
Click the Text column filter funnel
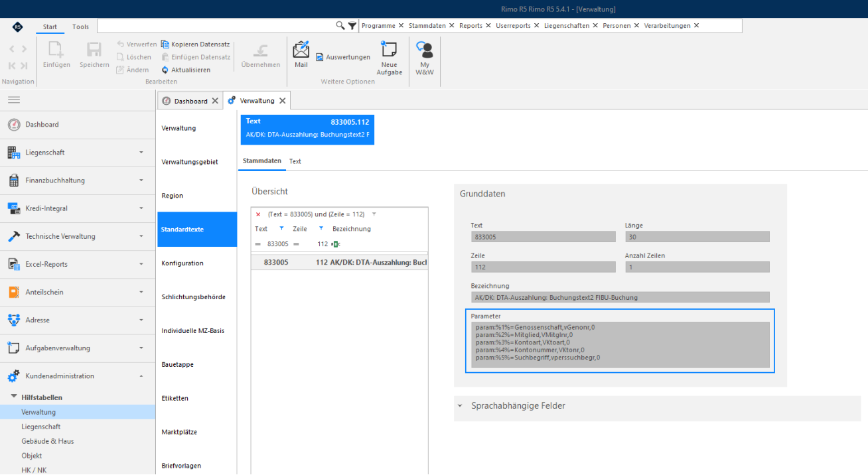point(281,229)
